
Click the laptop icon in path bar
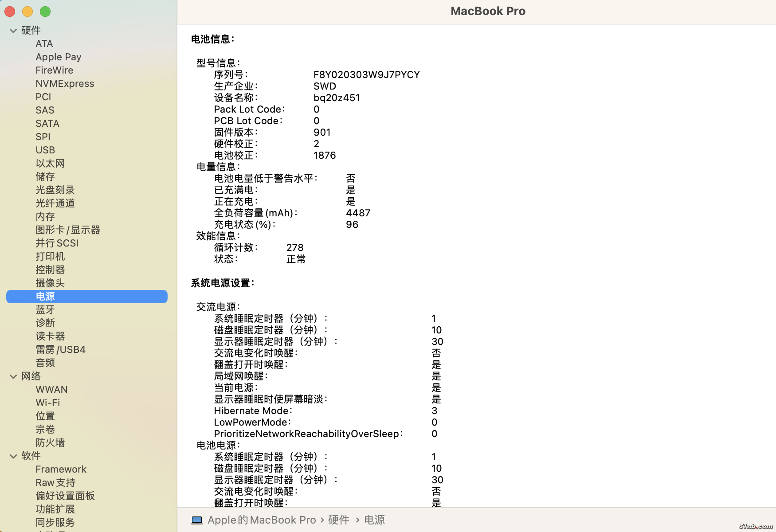tap(197, 520)
